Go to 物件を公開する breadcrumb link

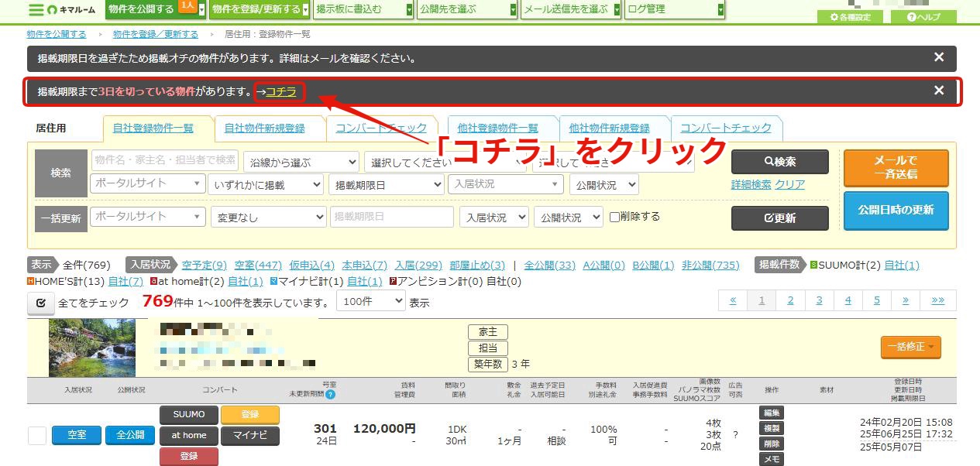pos(56,34)
